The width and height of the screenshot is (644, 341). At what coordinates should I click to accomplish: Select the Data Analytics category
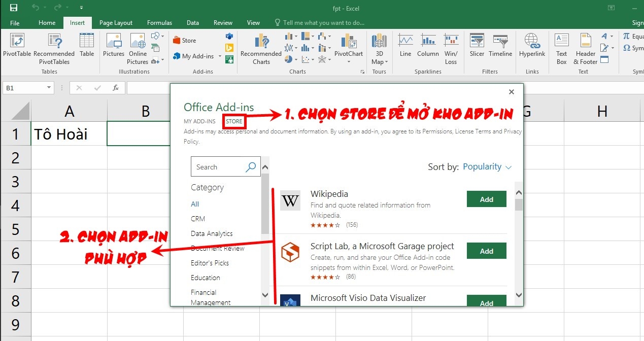(212, 233)
